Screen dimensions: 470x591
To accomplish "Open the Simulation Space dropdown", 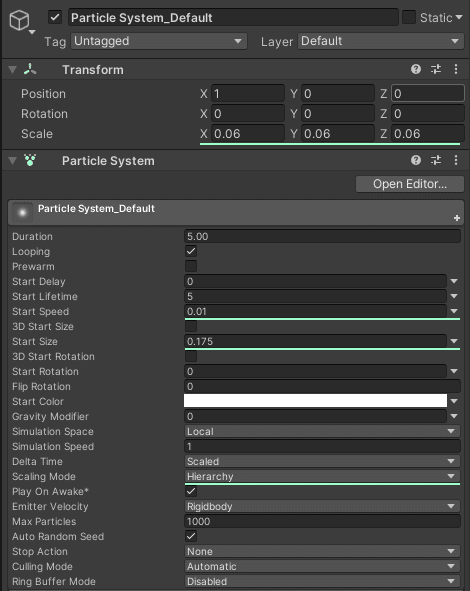I will coord(322,431).
